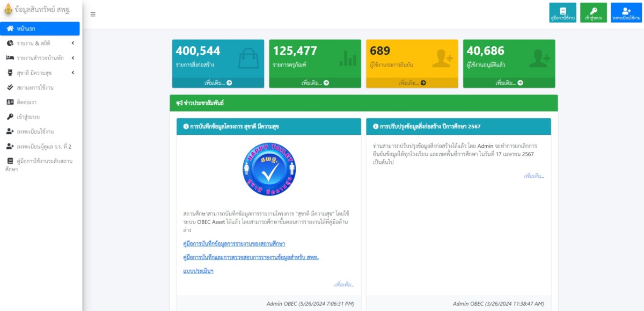Open คู่มือการใช้งานระดับสถานศึกษา menu item
644x311 pixels.
coord(40,164)
